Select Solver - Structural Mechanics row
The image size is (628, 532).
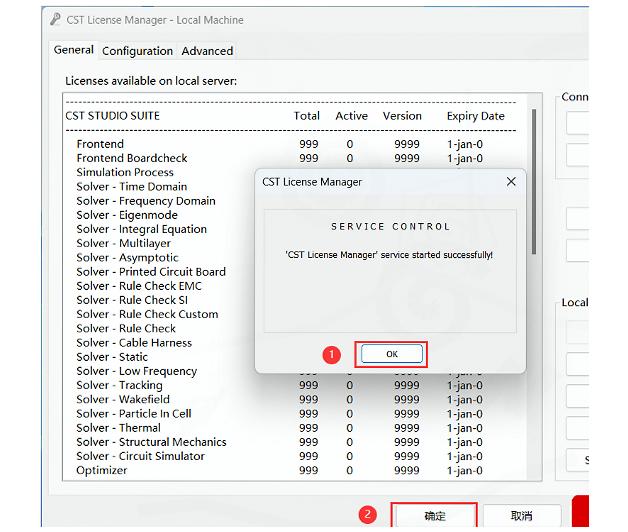(280, 442)
